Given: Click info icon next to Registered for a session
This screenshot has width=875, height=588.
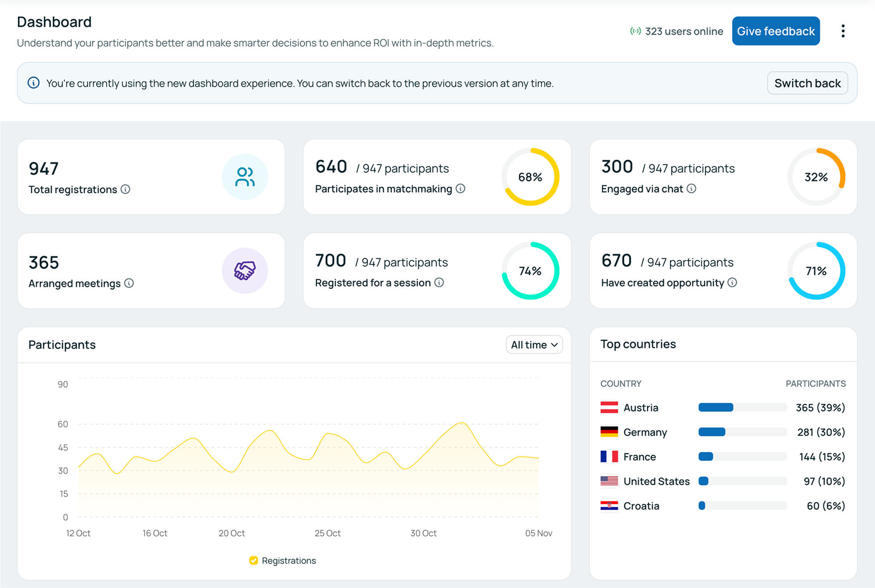Looking at the screenshot, I should pos(439,282).
